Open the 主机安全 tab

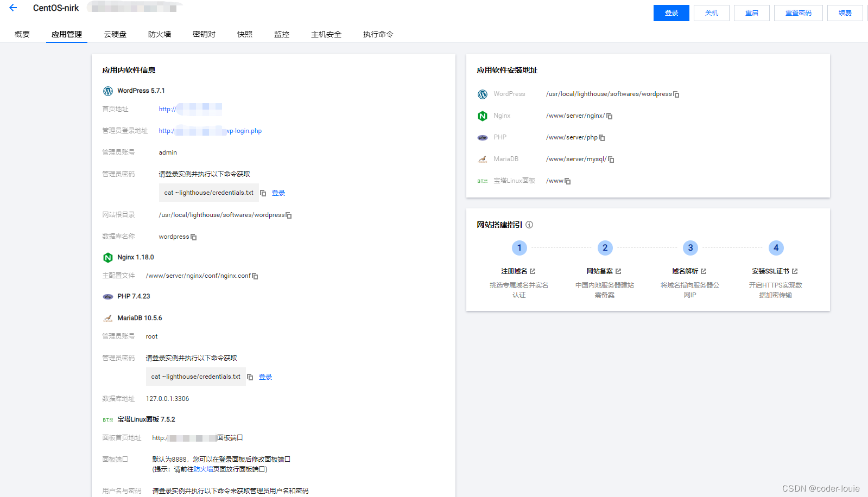(x=326, y=34)
